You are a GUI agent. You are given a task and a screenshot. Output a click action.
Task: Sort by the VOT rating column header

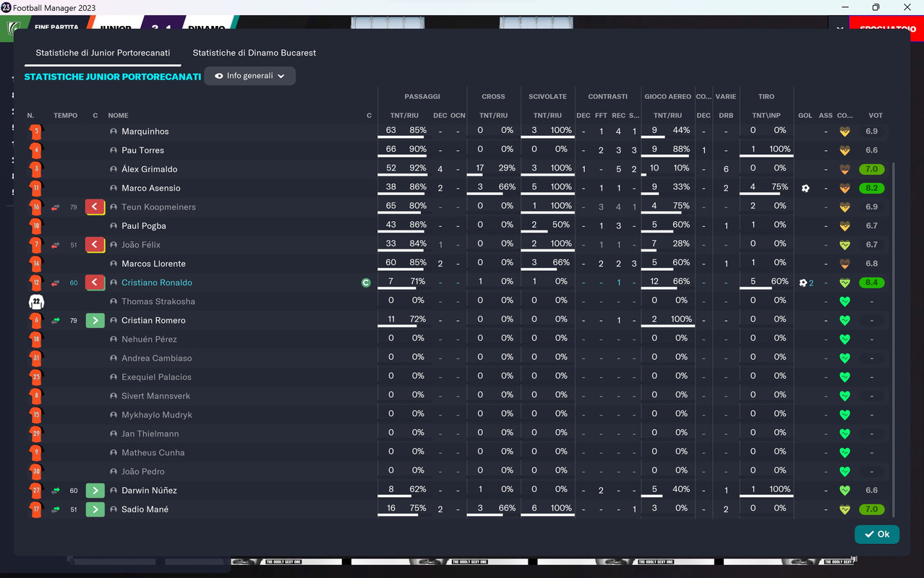pyautogui.click(x=876, y=116)
